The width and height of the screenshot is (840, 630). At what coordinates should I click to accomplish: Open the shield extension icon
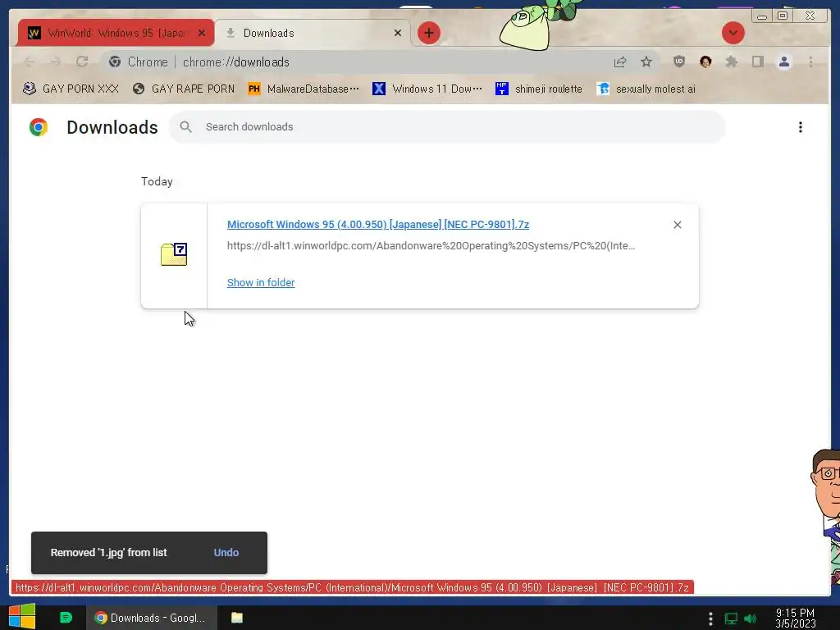pos(678,62)
